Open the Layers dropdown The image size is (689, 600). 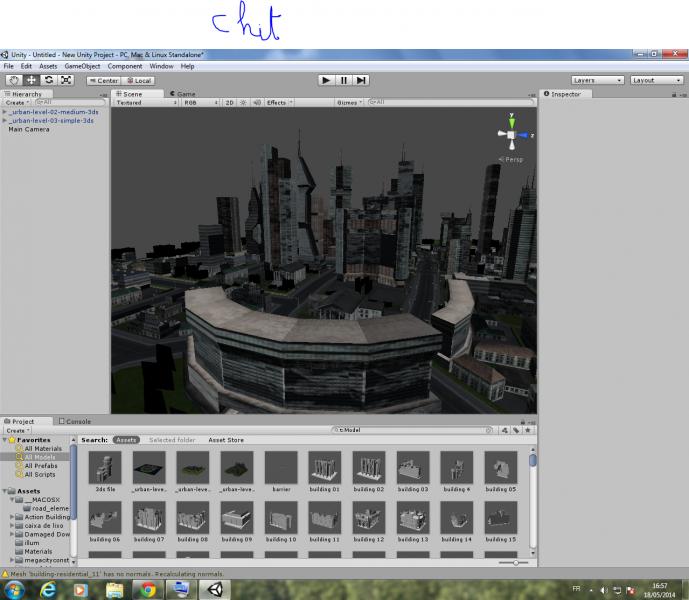point(598,80)
